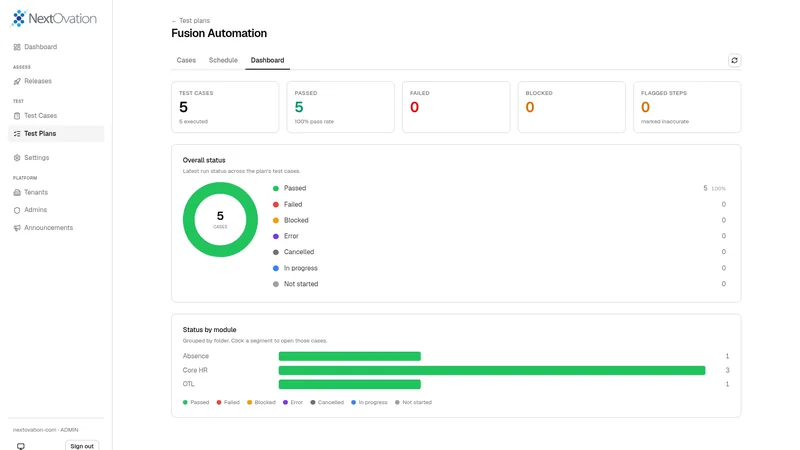The width and height of the screenshot is (800, 450).
Task: Click the Error legend item under Status by module
Action: coord(293,403)
